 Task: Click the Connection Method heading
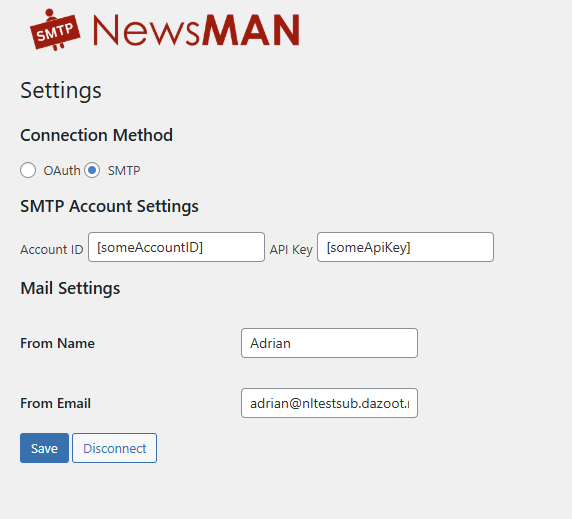pyautogui.click(x=96, y=135)
